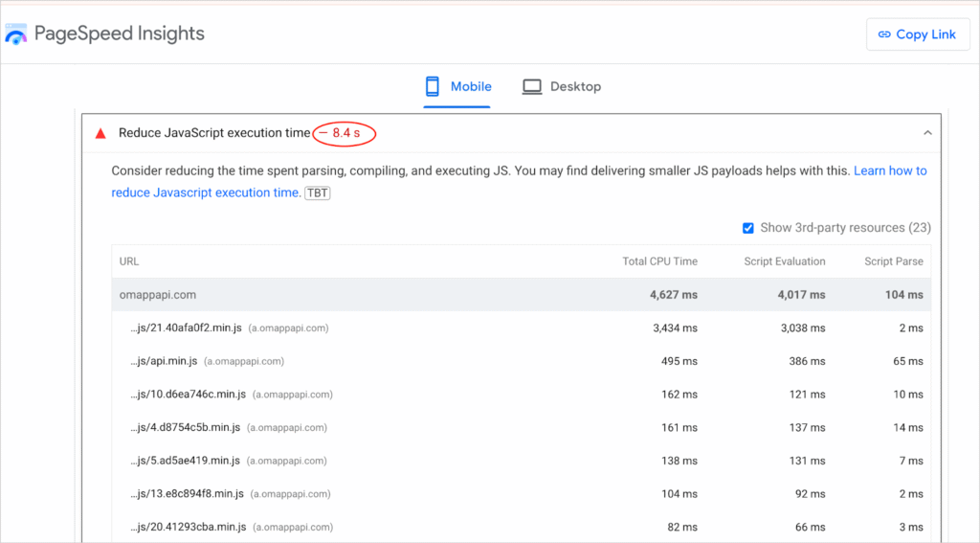Image resolution: width=980 pixels, height=543 pixels.
Task: Uncheck Show 3rd-party resources checkbox
Action: coord(748,228)
